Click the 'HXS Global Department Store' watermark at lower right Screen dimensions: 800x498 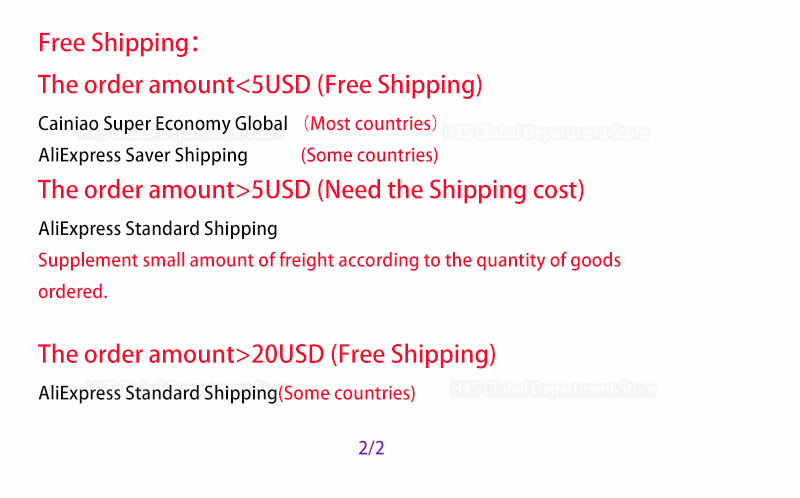(553, 390)
